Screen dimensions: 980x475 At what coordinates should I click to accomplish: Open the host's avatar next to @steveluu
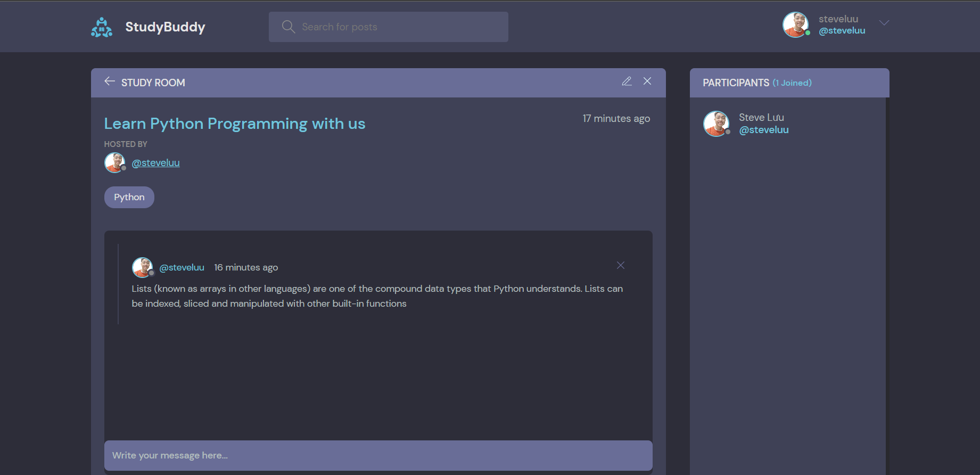pos(115,162)
